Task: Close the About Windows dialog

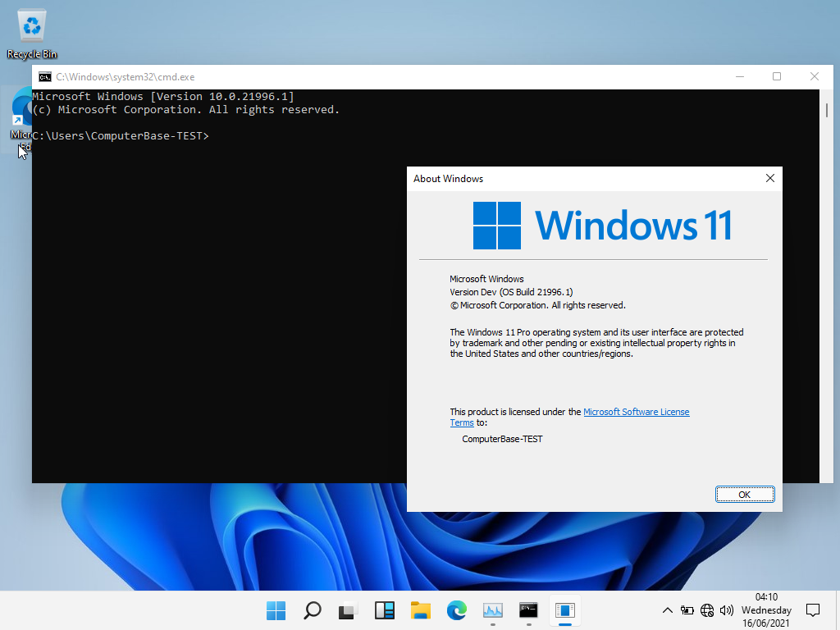Action: (x=769, y=178)
